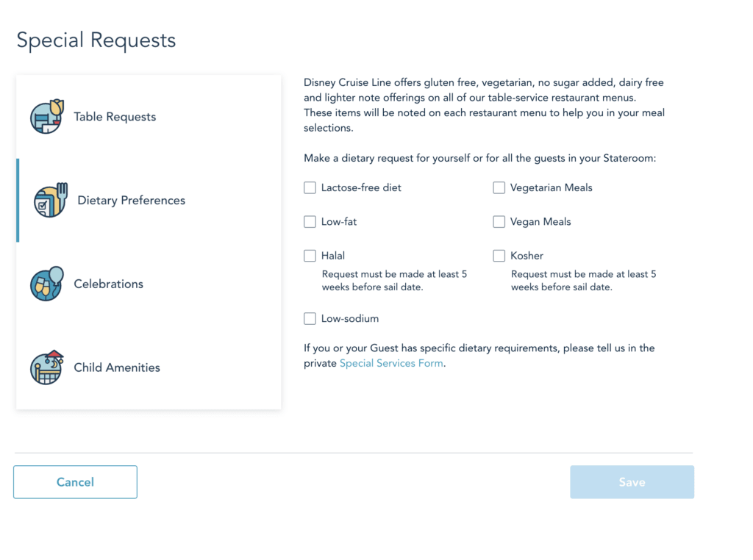Click the Celebrations champagne glasses icon
This screenshot has width=753, height=560.
pyautogui.click(x=47, y=284)
